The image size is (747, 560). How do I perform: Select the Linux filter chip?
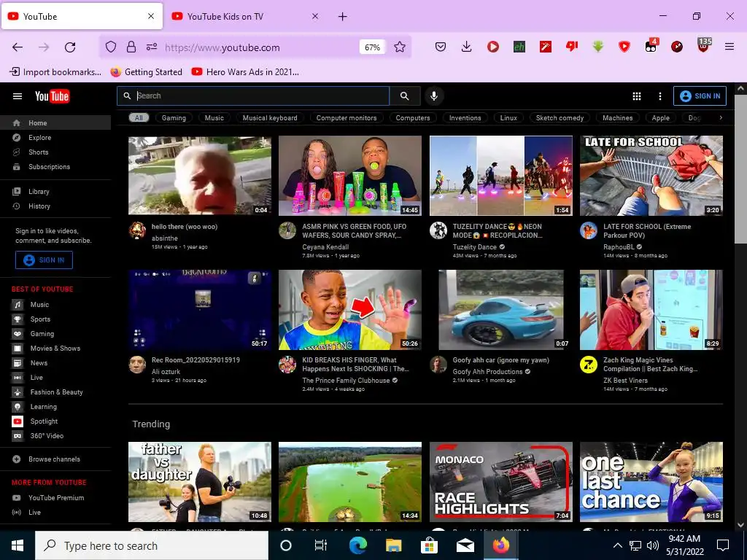tap(508, 117)
